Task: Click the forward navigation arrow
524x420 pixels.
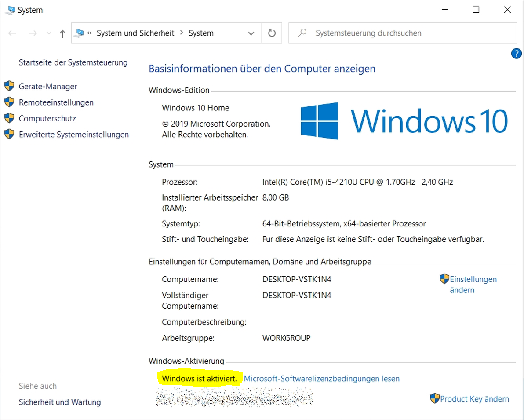Action: (33, 33)
